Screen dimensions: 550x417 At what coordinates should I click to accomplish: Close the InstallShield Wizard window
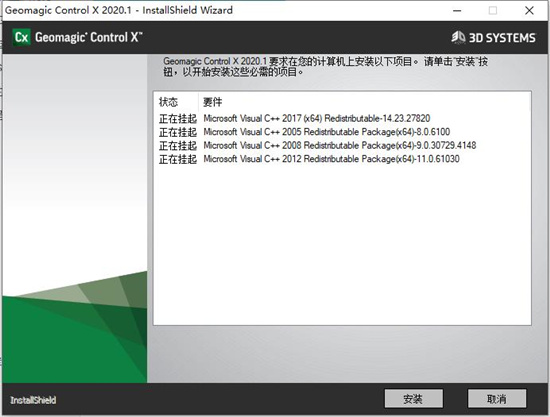[x=529, y=11]
